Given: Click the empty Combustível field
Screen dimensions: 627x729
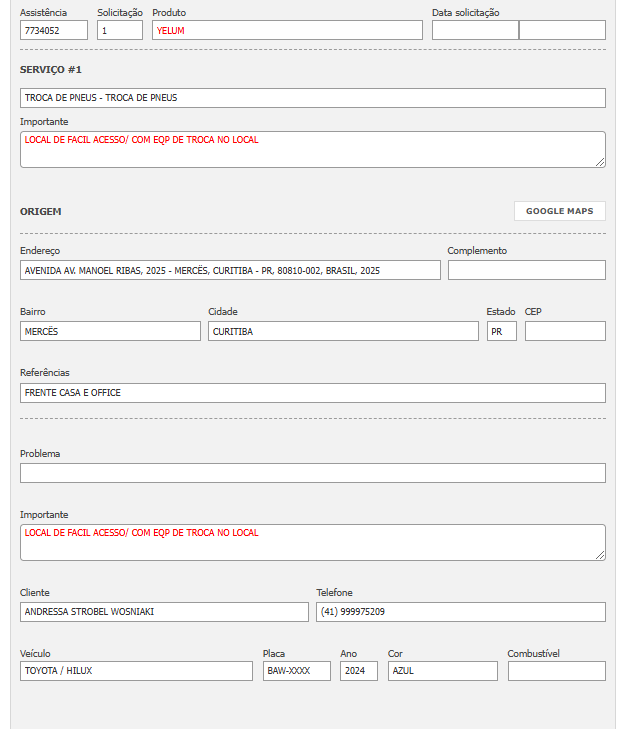Looking at the screenshot, I should click(x=556, y=671).
